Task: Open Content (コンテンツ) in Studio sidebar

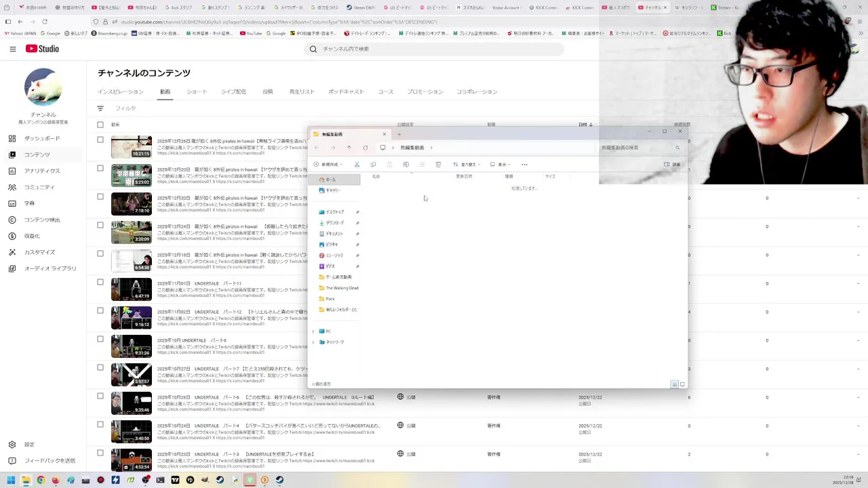Action: pos(37,155)
